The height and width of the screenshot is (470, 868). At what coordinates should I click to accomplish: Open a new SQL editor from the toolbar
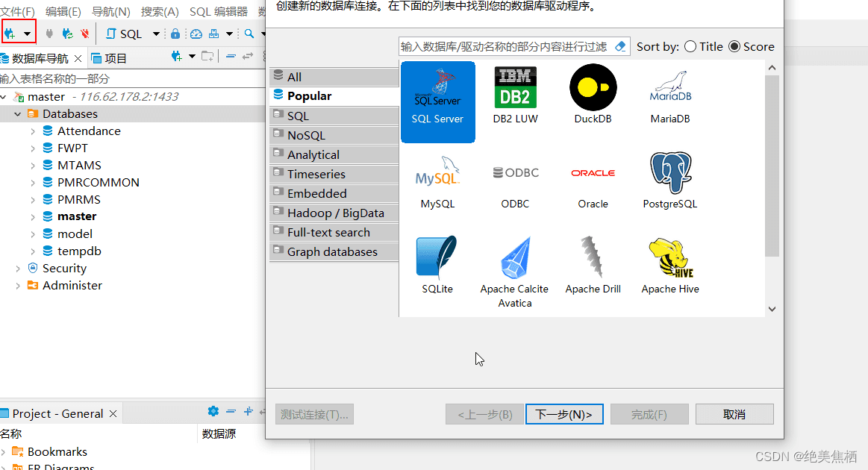125,34
